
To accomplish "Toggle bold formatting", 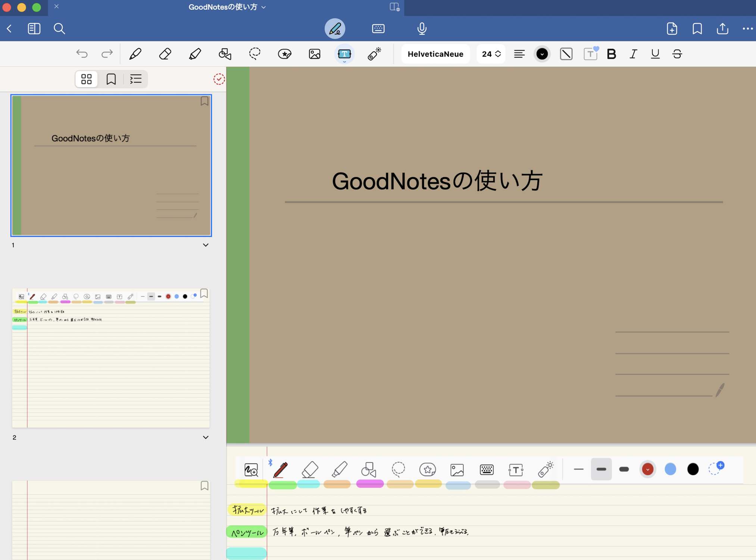I will click(x=611, y=54).
